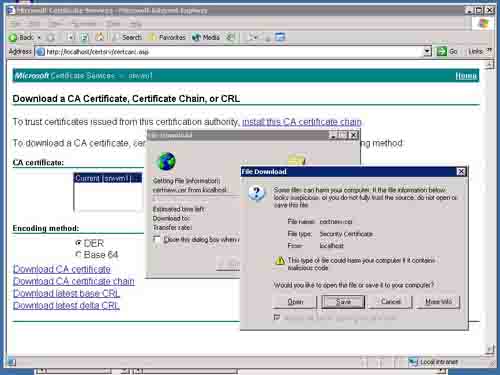The width and height of the screenshot is (500, 375).
Task: Click 'install this CA certificate chain' link
Action: 302,122
